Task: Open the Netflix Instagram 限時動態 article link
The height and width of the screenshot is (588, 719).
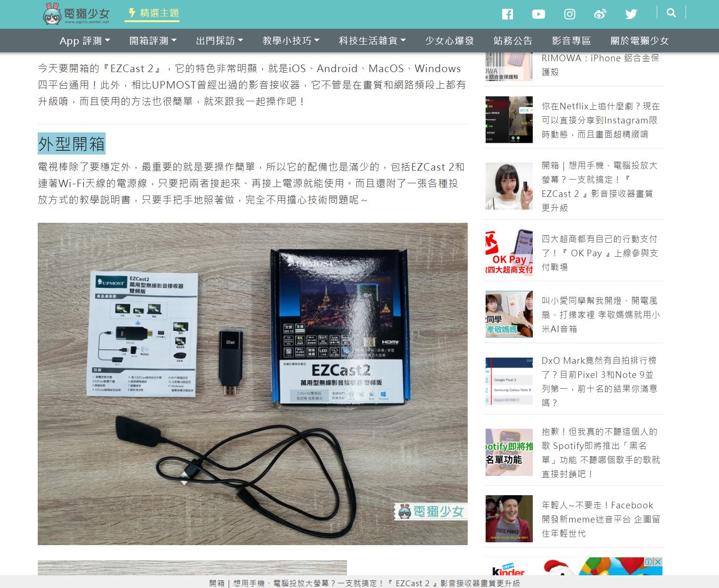Action: point(601,120)
